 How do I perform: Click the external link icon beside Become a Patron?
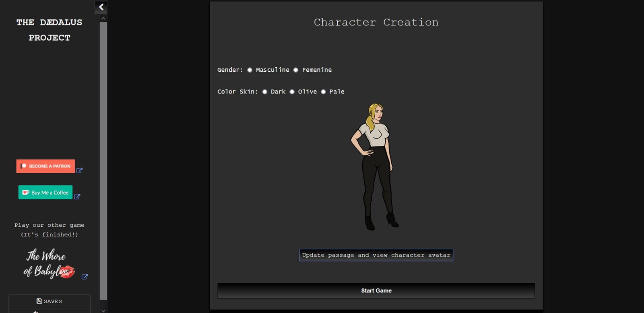[79, 170]
